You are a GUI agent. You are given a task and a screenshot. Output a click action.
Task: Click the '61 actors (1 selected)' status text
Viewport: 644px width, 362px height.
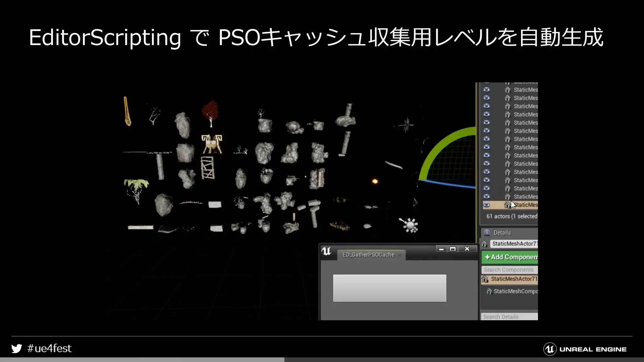click(x=512, y=216)
